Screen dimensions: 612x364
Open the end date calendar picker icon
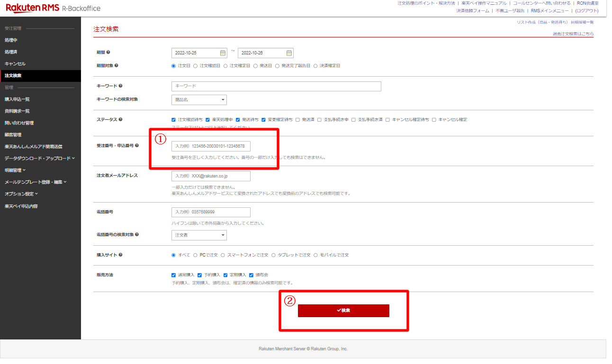pyautogui.click(x=289, y=53)
